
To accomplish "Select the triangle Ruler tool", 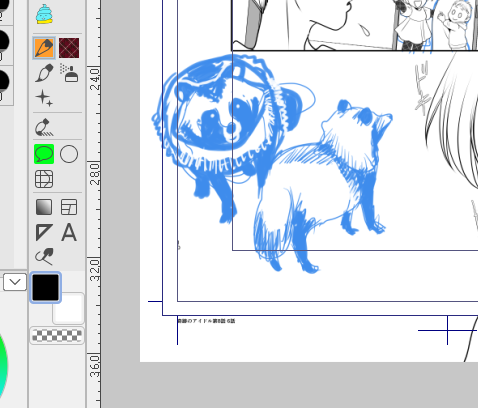I will 44,232.
